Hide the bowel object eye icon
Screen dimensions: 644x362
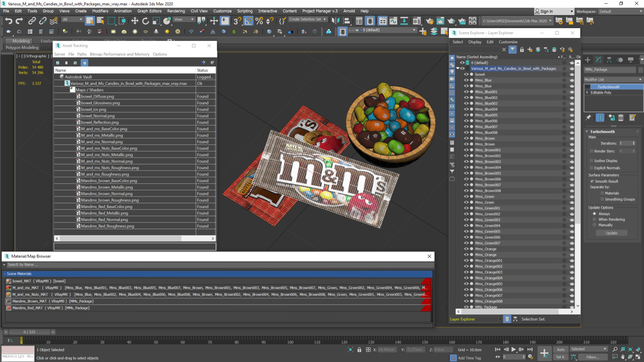point(466,74)
